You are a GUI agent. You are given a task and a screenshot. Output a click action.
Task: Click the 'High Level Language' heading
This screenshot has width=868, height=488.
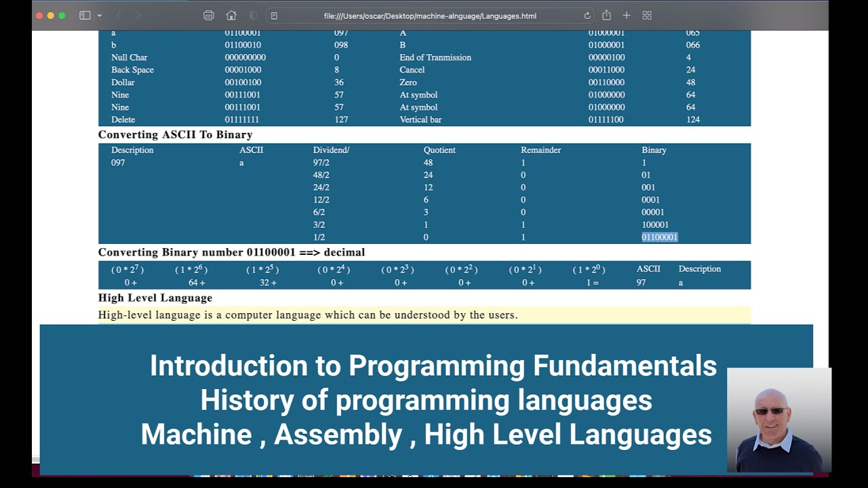coord(155,298)
